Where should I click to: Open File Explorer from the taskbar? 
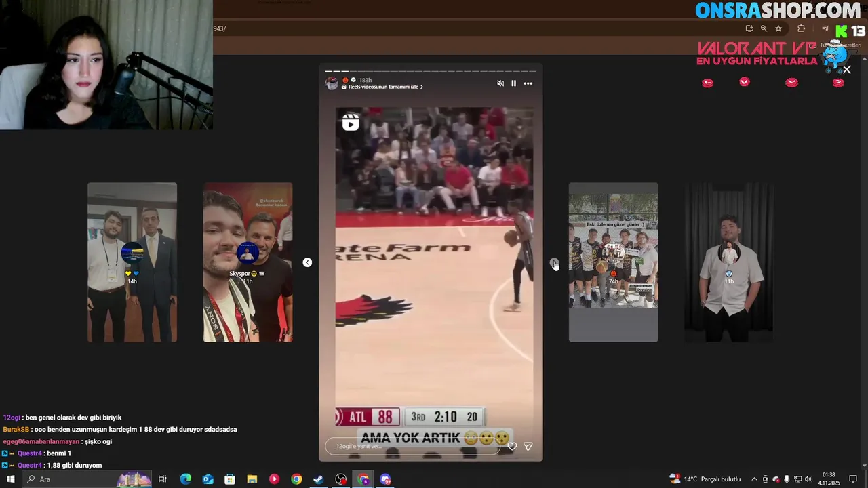tap(252, 479)
